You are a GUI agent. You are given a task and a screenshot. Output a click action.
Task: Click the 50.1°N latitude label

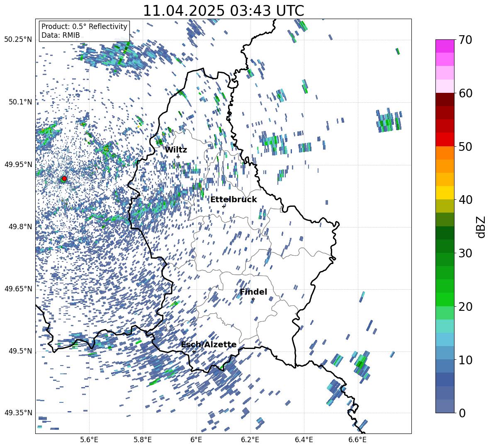click(20, 102)
